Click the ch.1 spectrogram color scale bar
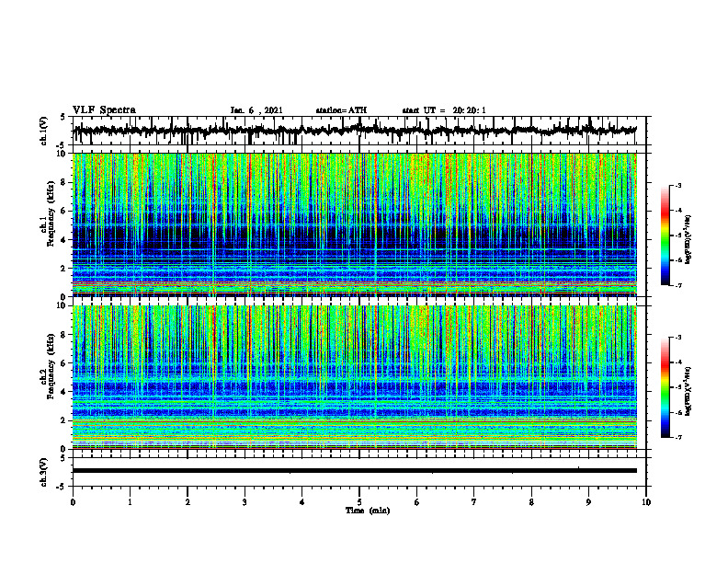 click(665, 236)
